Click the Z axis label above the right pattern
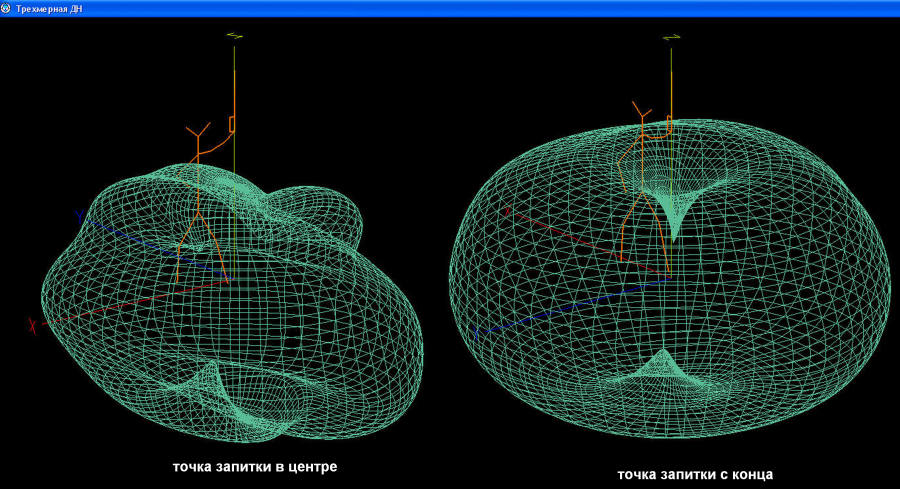900x489 pixels. point(671,37)
